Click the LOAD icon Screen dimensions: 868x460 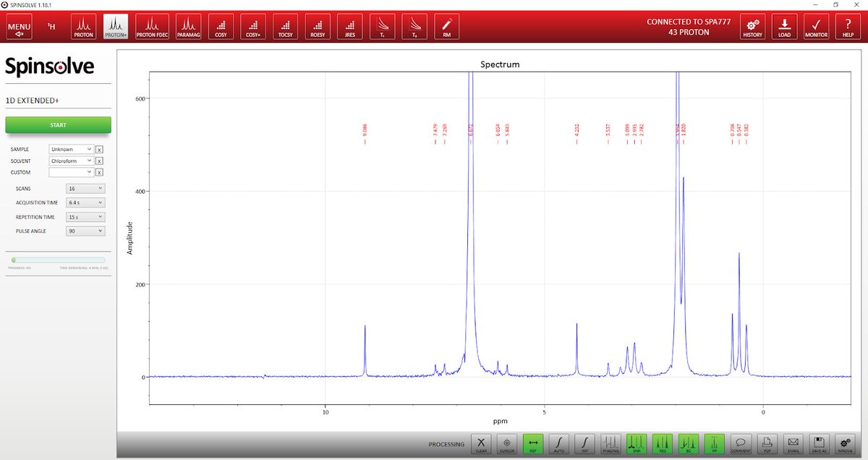(x=784, y=27)
